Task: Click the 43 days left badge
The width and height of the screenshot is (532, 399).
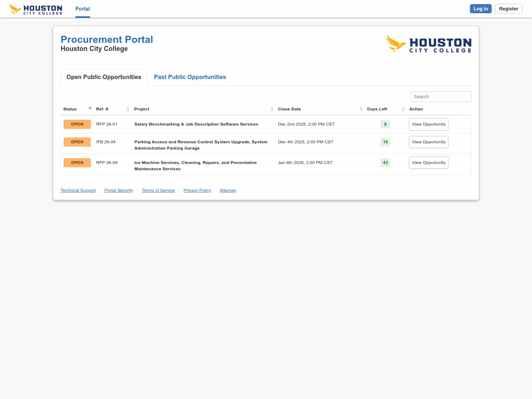Action: point(385,163)
